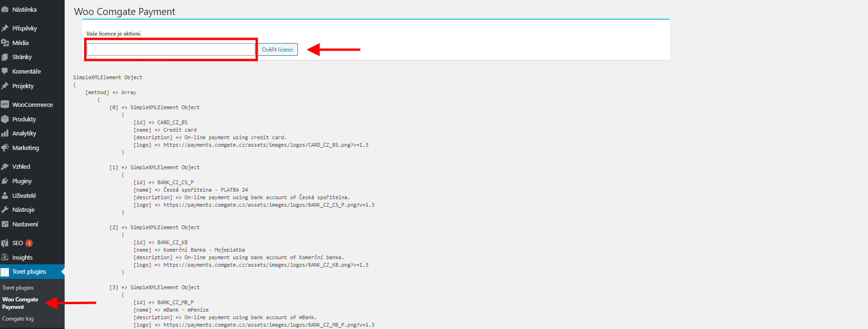868x329 pixels.
Task: Click the Analytiky bar chart icon
Action: pyautogui.click(x=5, y=134)
